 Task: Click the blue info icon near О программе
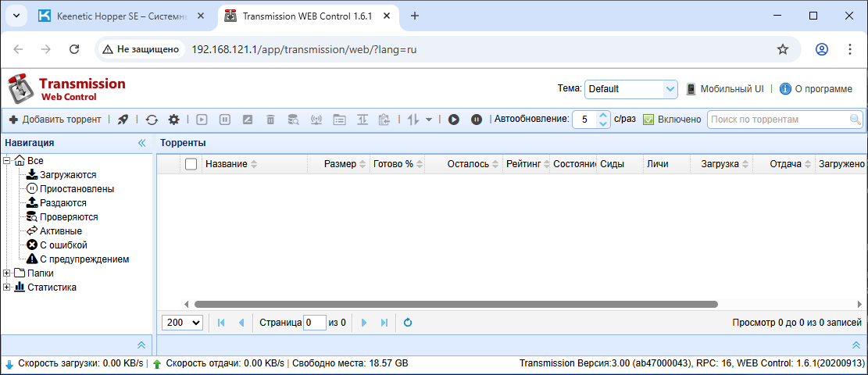[785, 89]
